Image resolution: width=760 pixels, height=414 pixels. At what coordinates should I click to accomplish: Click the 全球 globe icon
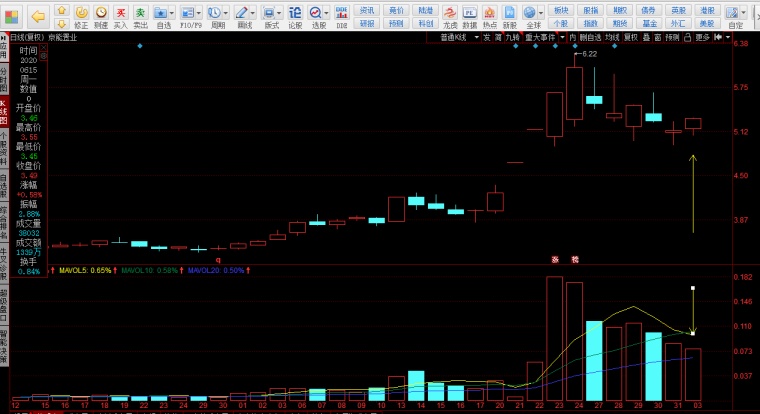530,12
